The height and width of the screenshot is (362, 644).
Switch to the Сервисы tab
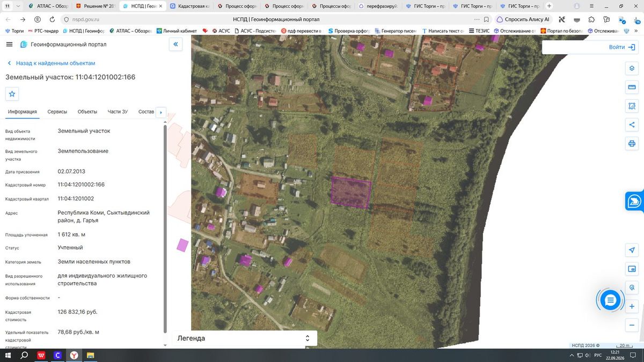point(57,112)
